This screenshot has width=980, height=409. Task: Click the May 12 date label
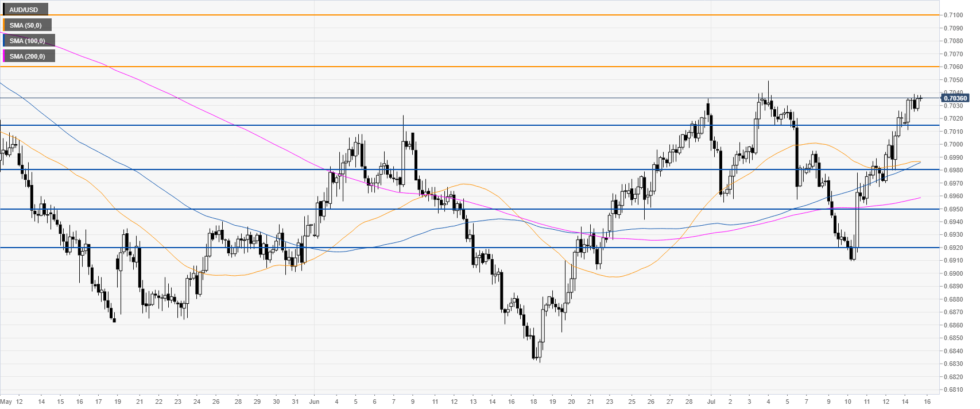(x=11, y=402)
